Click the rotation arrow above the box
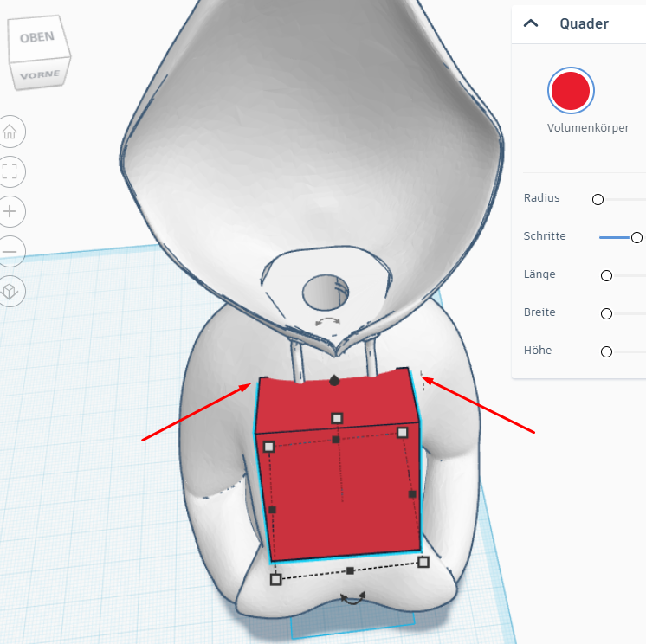 point(327,322)
